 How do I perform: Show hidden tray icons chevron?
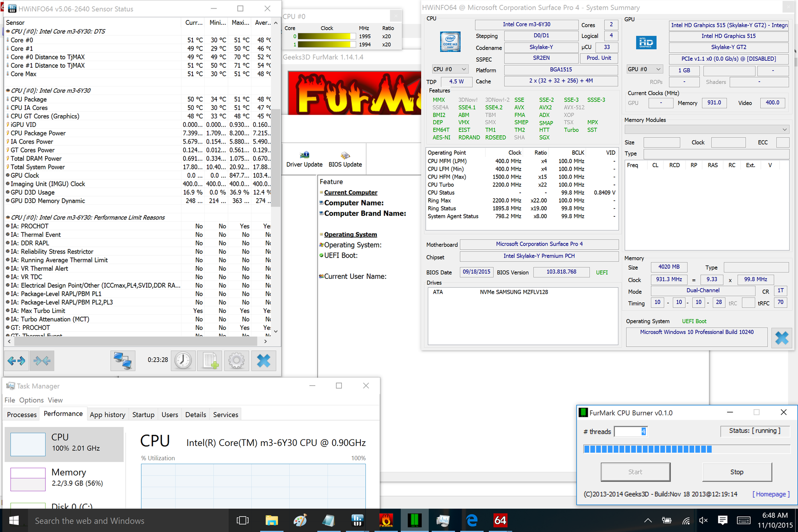(648, 520)
